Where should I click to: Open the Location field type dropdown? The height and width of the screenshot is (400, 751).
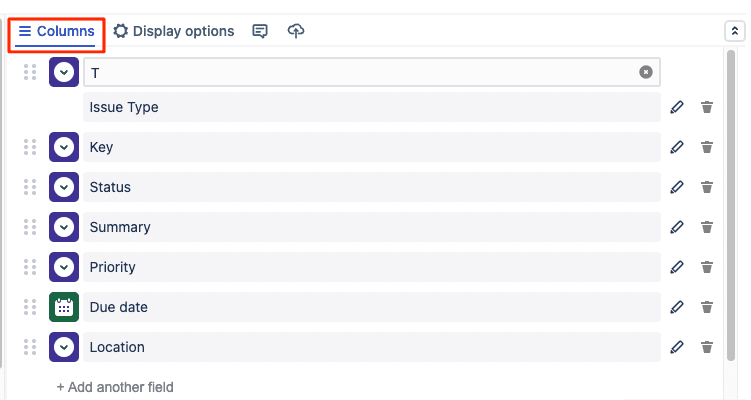coord(64,347)
